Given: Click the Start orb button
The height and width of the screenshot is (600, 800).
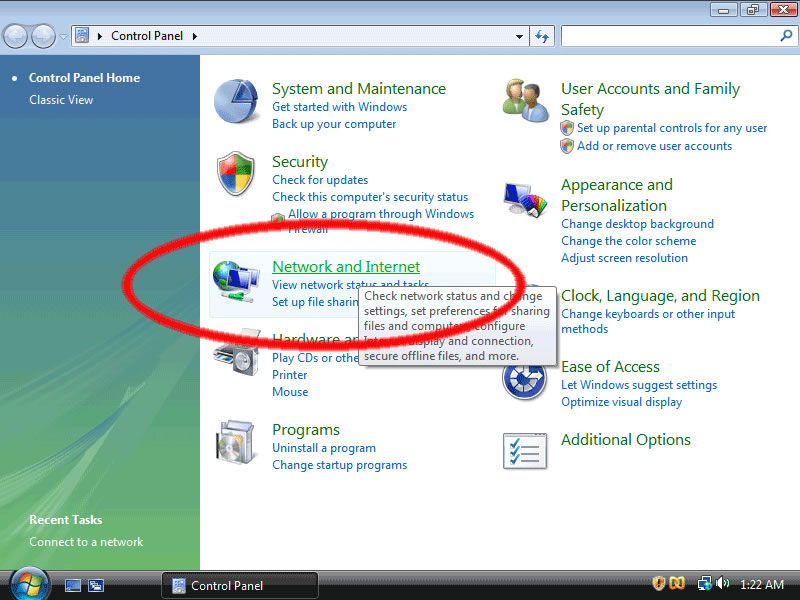Looking at the screenshot, I should (30, 584).
